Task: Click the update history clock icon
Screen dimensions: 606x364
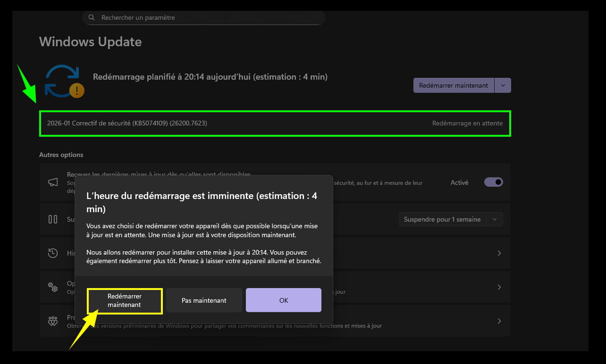Action: (53, 253)
